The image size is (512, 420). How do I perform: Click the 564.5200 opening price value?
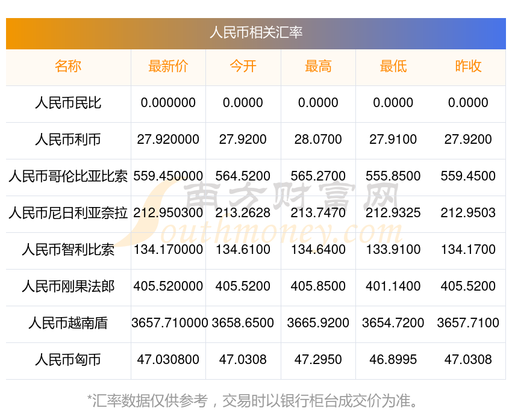[x=243, y=176]
